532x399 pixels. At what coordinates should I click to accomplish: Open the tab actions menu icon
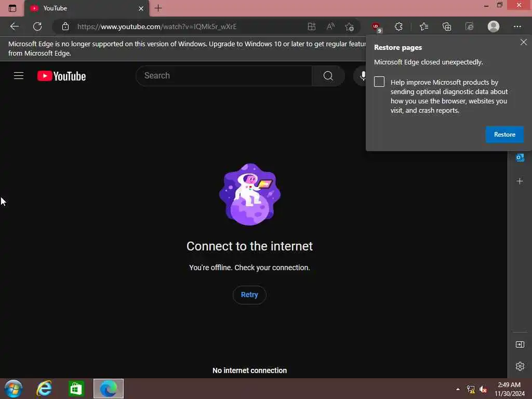(x=12, y=8)
